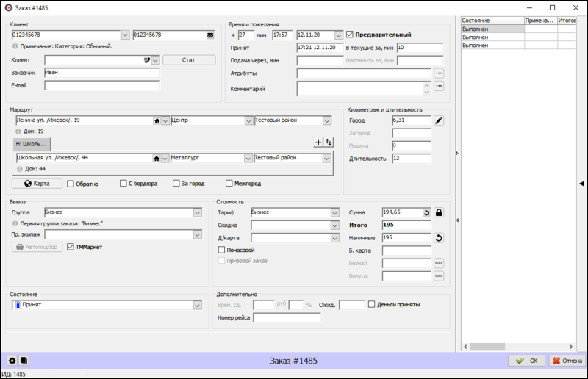Image resolution: width=588 pixels, height=379 pixels.
Task: Expand the Группа dropdown in Вывоз
Action: [197, 212]
